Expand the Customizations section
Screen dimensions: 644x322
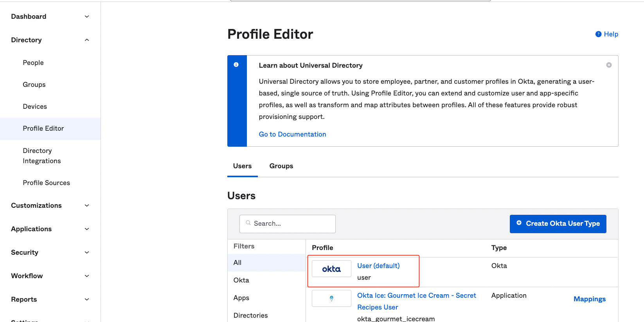coord(87,205)
